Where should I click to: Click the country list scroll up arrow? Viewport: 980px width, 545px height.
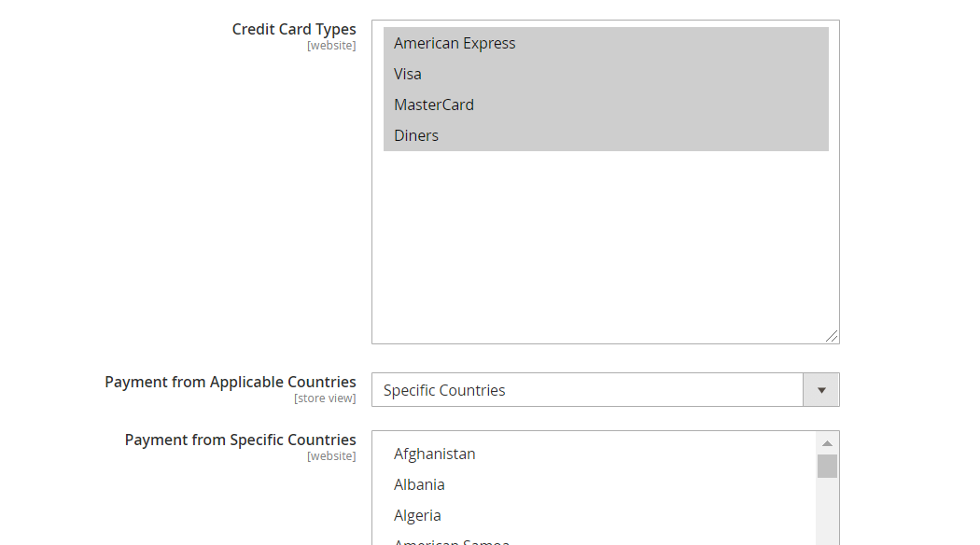click(827, 443)
